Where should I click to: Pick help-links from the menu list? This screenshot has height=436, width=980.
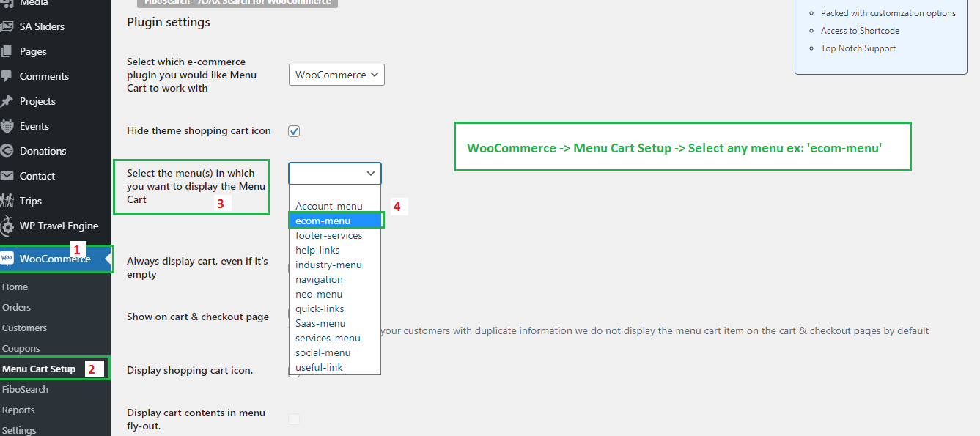pos(334,250)
